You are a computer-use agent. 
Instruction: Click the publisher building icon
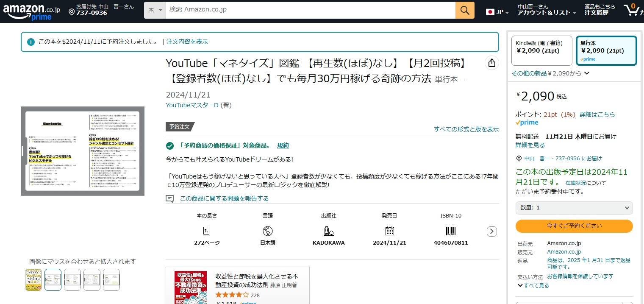tap(328, 231)
